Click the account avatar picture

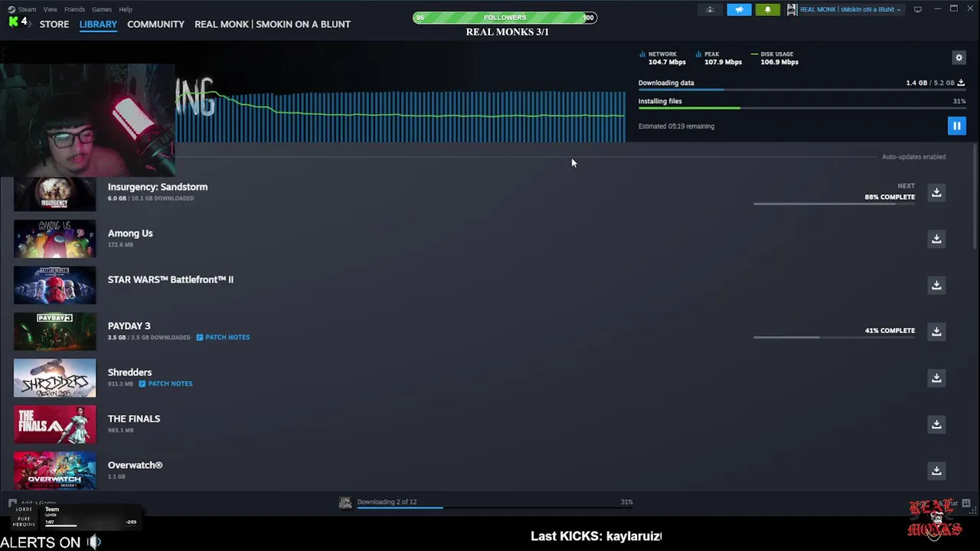[792, 9]
